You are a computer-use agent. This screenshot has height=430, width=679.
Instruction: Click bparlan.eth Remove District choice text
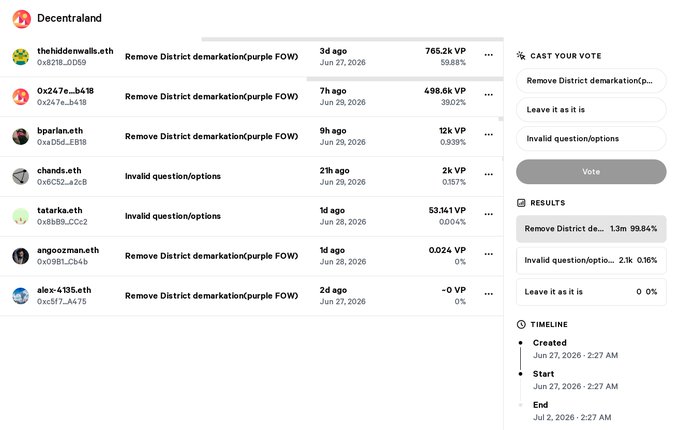point(211,136)
